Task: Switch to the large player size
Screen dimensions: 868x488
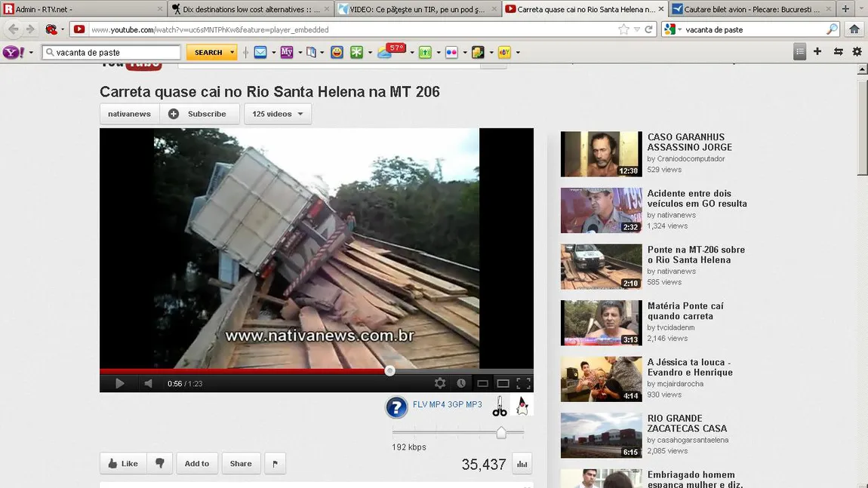Action: 503,383
